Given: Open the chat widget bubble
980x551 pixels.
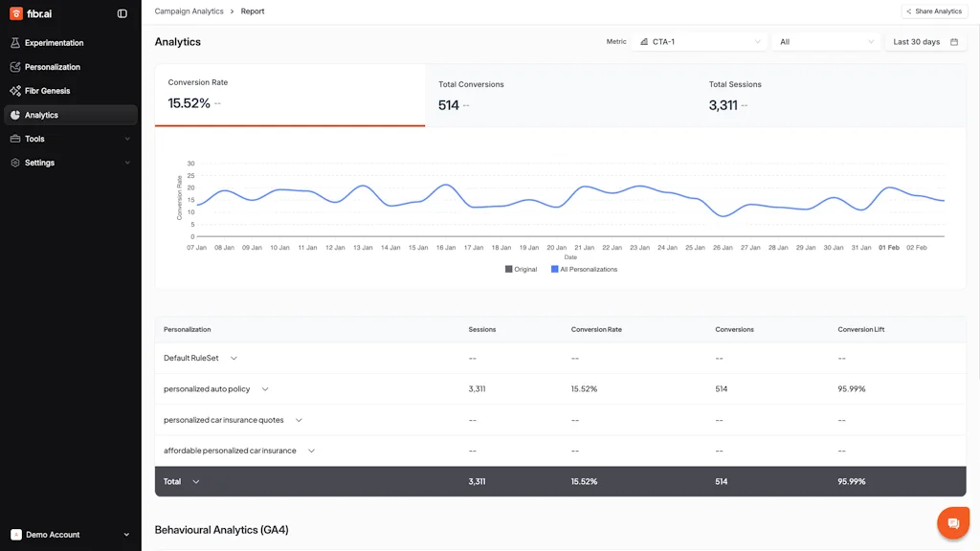Looking at the screenshot, I should 952,522.
